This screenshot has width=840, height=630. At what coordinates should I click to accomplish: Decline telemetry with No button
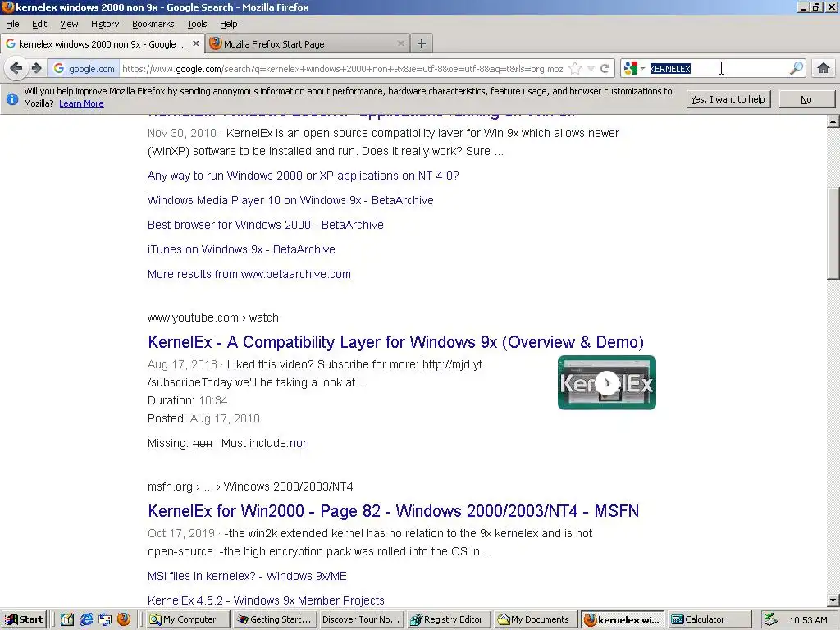click(x=806, y=99)
